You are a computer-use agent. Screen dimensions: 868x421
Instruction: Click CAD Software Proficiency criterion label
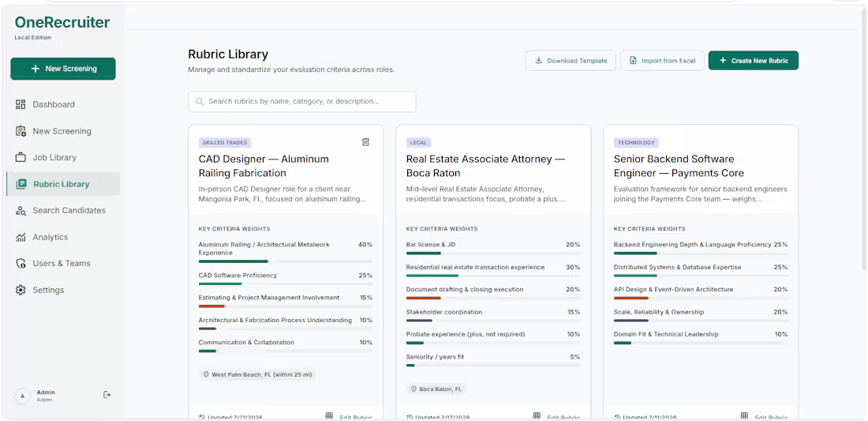click(x=238, y=276)
